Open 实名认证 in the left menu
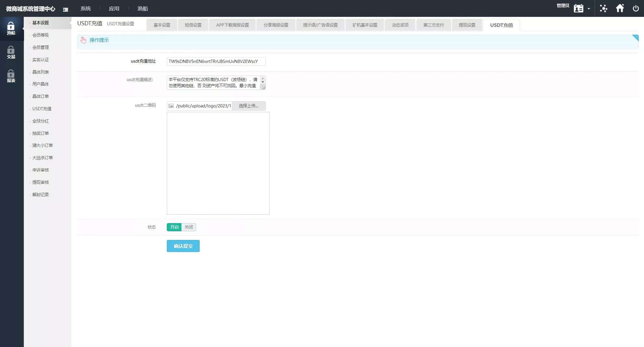 click(x=41, y=60)
